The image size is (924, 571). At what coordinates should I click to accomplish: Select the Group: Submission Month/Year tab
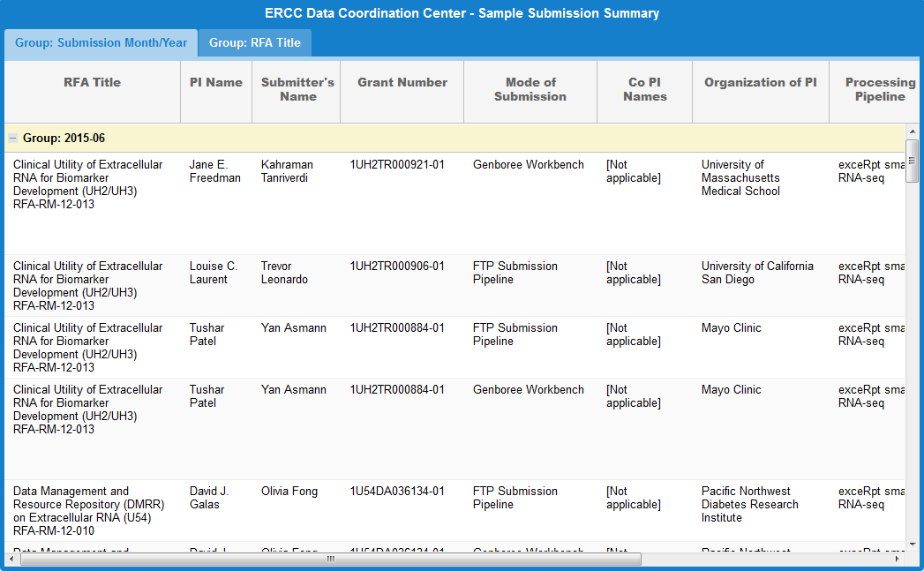101,42
